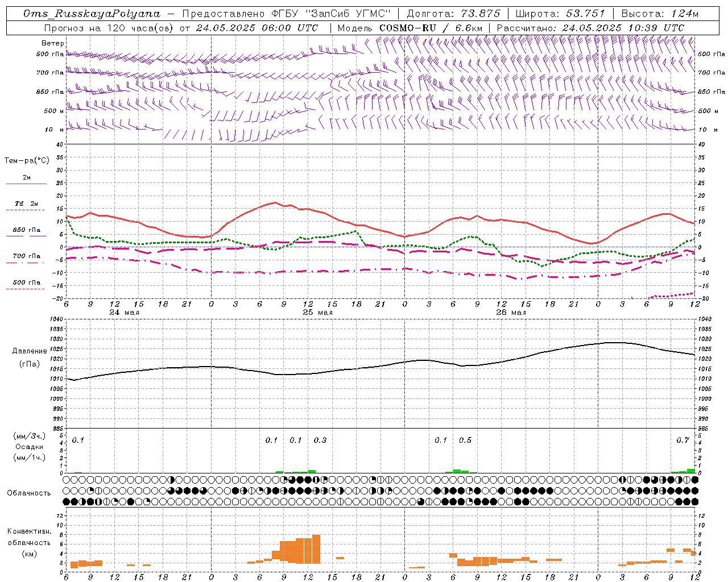Click the latitude value Широта: 53.751
Viewport: 728px width, 582px height.
tap(560, 14)
